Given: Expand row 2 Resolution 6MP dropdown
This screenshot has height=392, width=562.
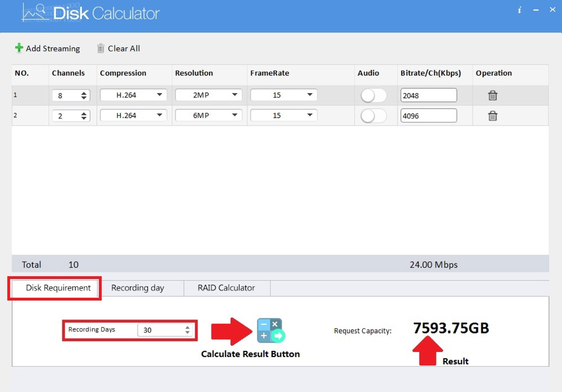Looking at the screenshot, I should (208, 115).
